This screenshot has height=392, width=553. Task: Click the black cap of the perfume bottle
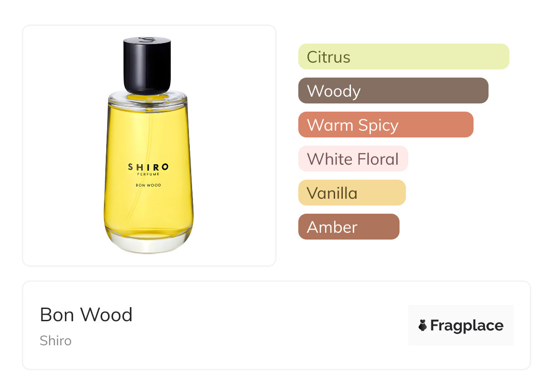147,66
